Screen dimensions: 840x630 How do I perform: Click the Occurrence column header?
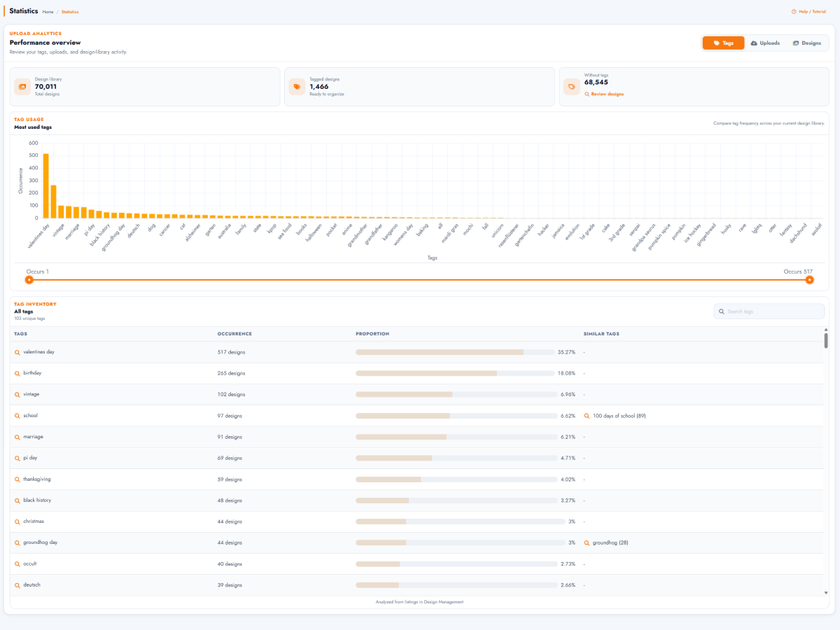tap(234, 334)
